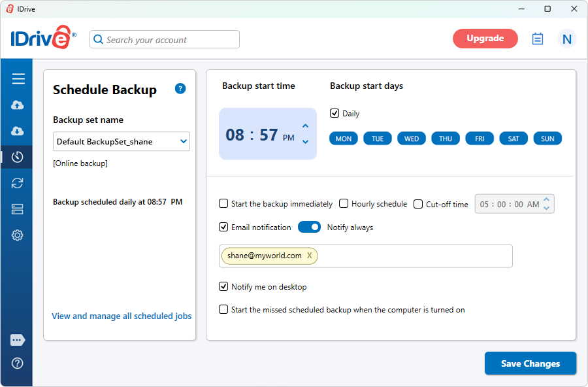The height and width of the screenshot is (387, 588).
Task: Open View and manage all scheduled jobs
Action: 122,316
